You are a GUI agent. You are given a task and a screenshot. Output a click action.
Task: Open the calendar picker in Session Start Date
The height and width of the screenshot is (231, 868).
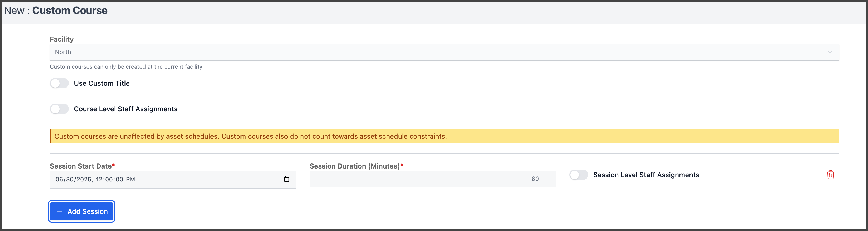point(286,179)
